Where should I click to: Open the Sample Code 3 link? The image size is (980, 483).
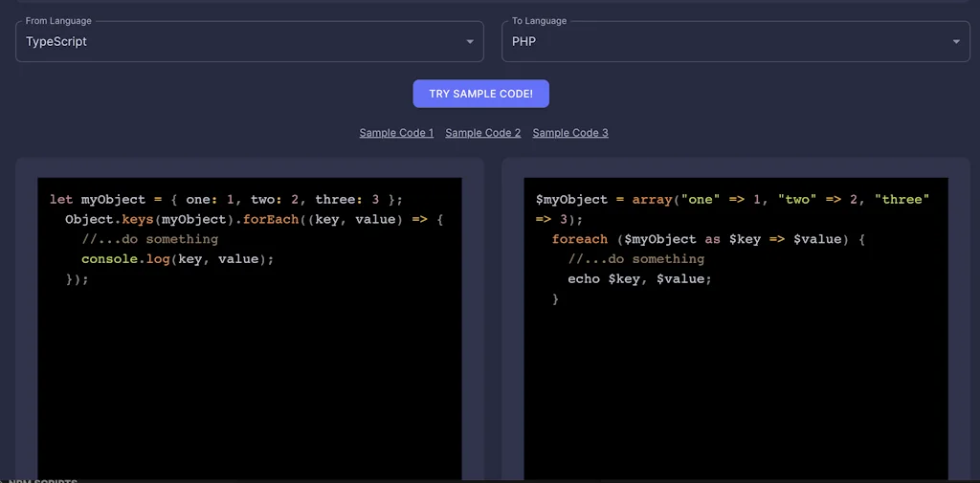(570, 132)
